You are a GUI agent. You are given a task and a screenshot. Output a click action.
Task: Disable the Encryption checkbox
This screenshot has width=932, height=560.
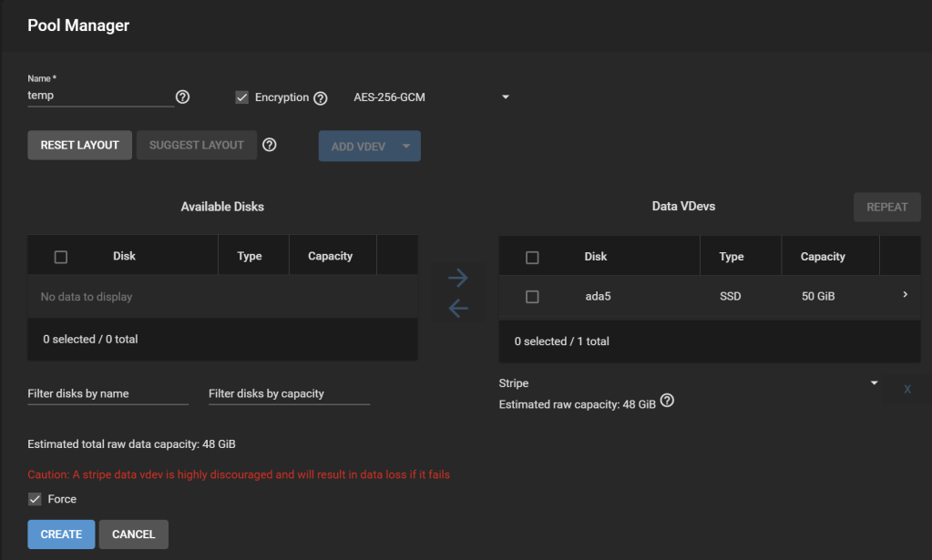coord(241,97)
